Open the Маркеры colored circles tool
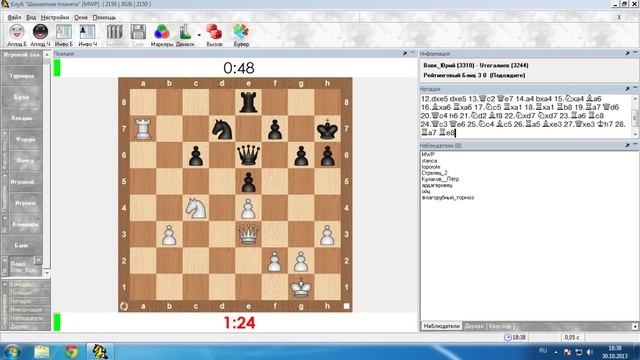Image resolution: width=640 pixels, height=360 pixels. pyautogui.click(x=162, y=33)
